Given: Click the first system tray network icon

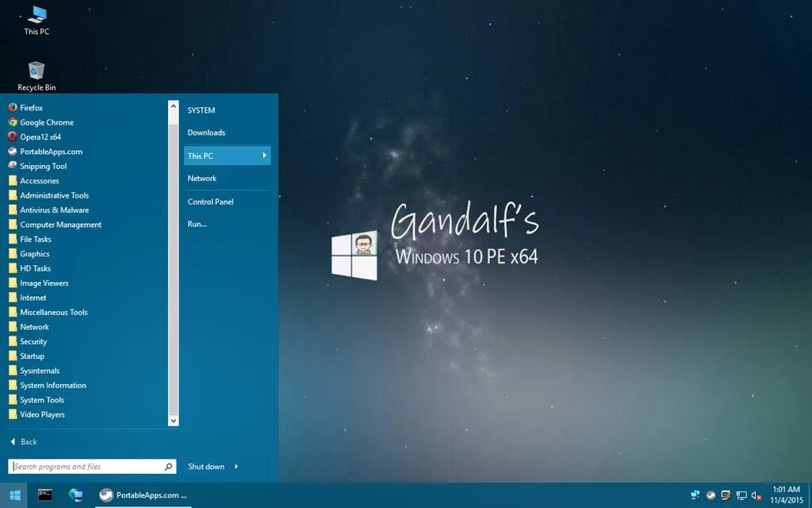Looking at the screenshot, I should (695, 495).
